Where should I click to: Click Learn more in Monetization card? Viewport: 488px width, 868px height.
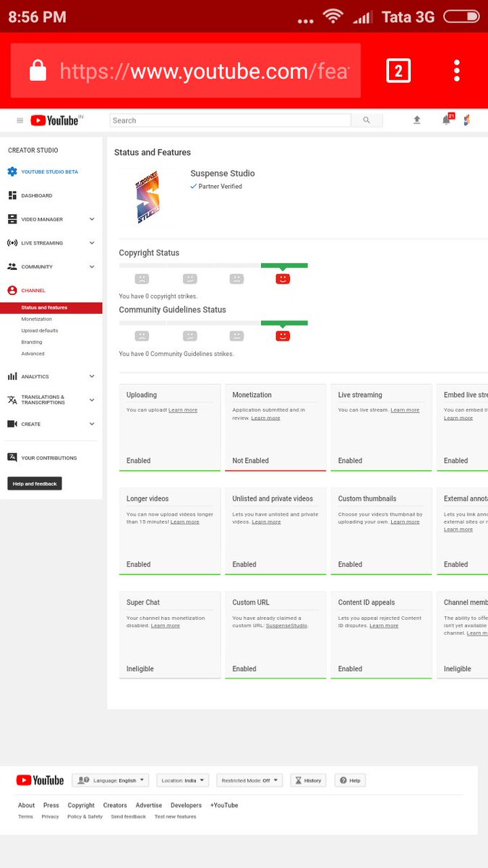265,418
